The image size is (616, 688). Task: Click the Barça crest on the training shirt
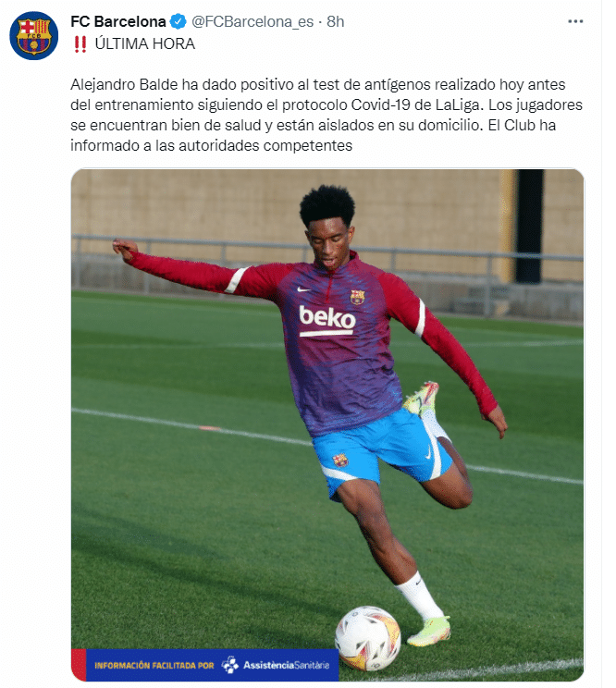[357, 297]
